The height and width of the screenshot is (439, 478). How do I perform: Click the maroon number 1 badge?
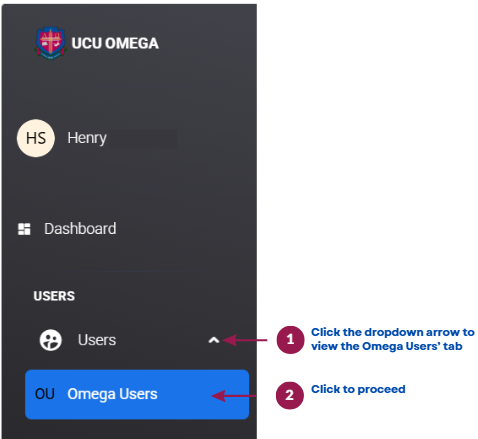(290, 340)
